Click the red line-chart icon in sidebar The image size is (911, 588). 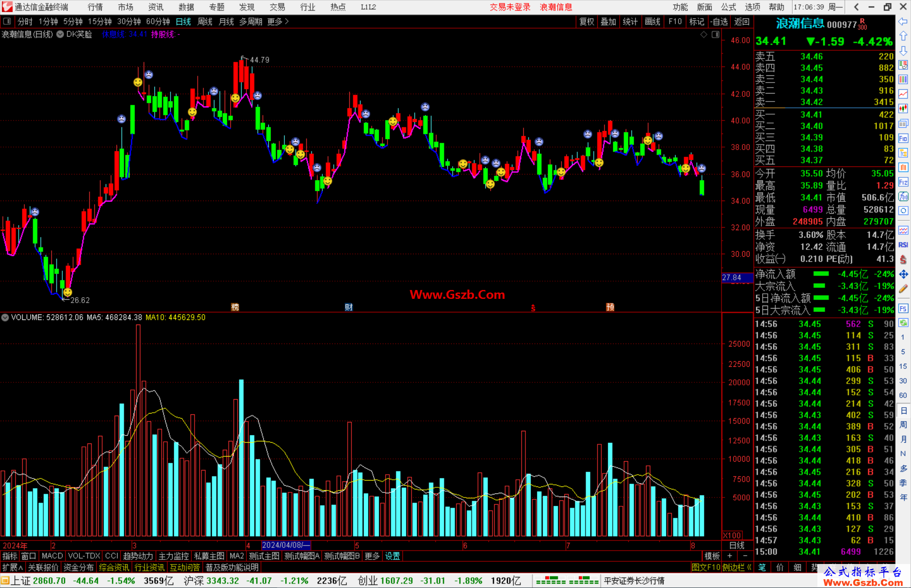(903, 94)
